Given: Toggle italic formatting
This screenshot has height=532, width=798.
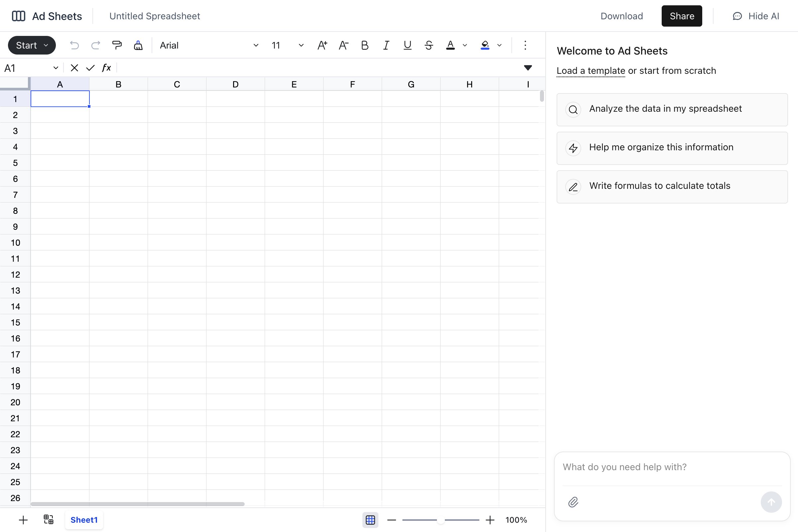Looking at the screenshot, I should tap(386, 45).
